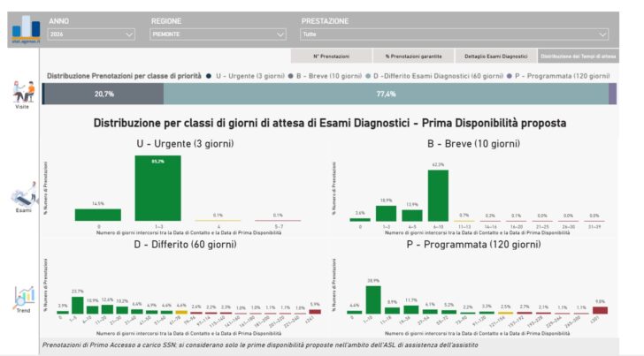The image size is (644, 356).
Task: Click the red 9,0% bar in the Programmata chart
Action: pyautogui.click(x=600, y=310)
